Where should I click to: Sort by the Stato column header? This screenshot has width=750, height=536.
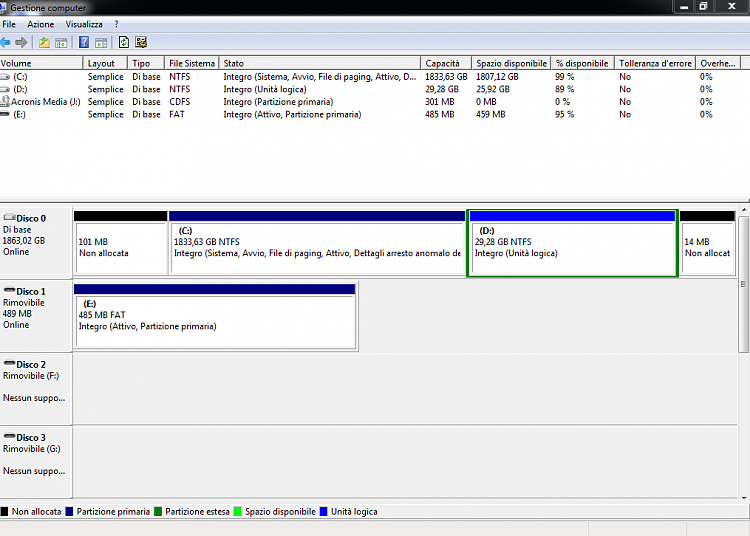click(x=320, y=63)
